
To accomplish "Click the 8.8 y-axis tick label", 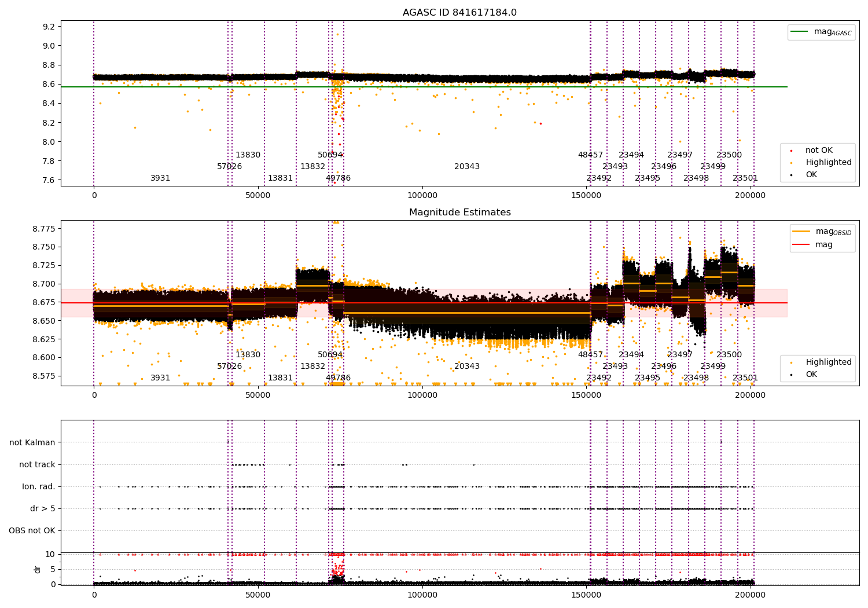I will 49,65.
